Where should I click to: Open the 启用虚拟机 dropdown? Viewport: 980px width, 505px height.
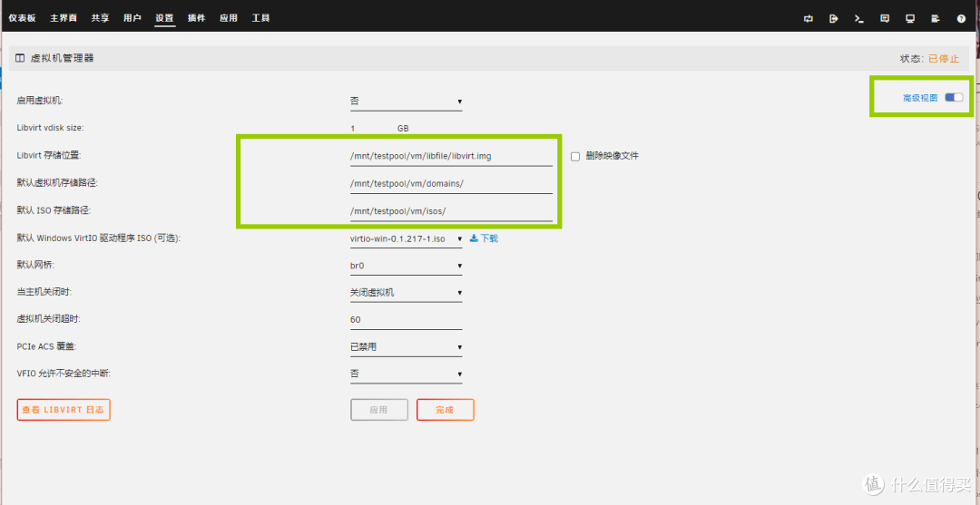[406, 101]
